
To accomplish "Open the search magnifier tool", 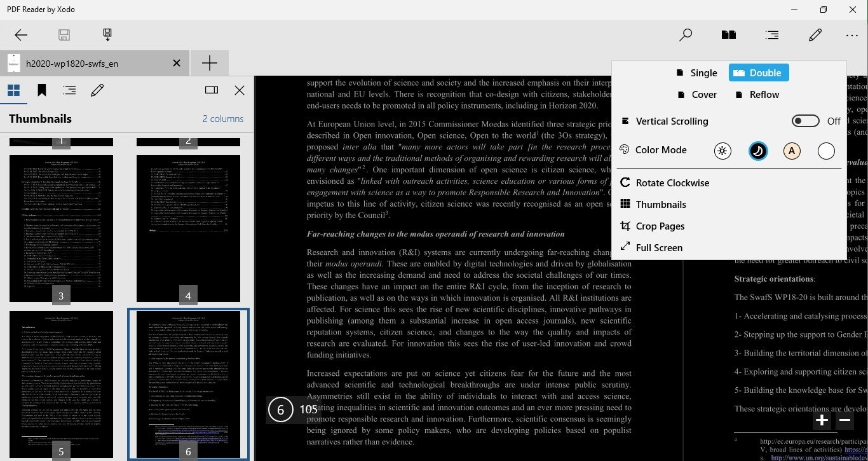I will pyautogui.click(x=686, y=35).
